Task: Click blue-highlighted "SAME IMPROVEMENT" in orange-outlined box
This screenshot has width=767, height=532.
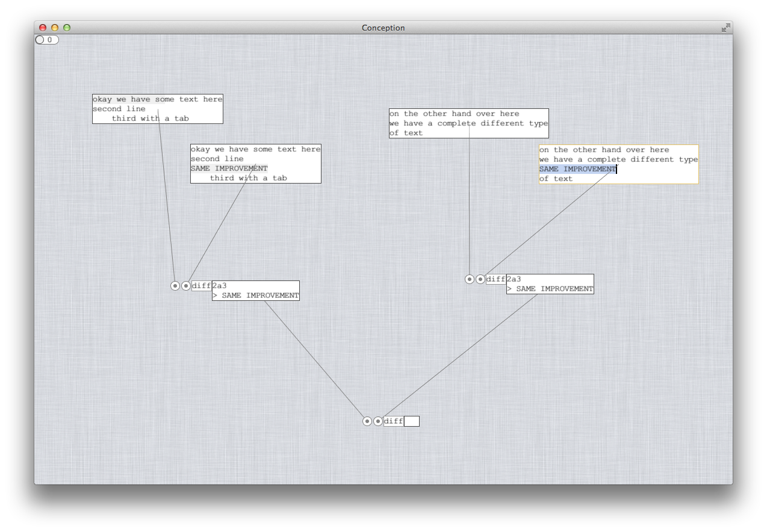Action: 578,169
